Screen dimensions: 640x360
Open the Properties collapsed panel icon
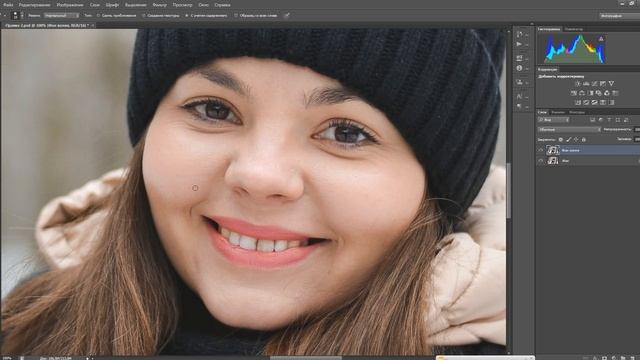click(x=520, y=58)
